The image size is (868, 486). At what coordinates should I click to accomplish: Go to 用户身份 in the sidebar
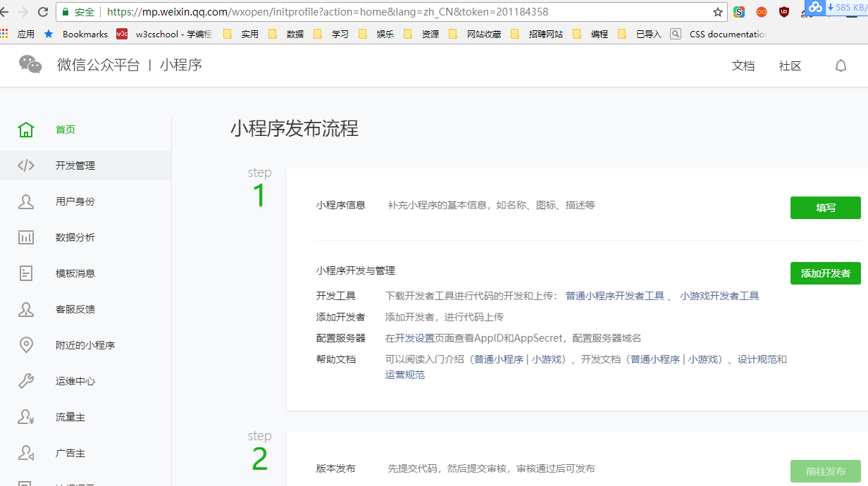click(85, 201)
